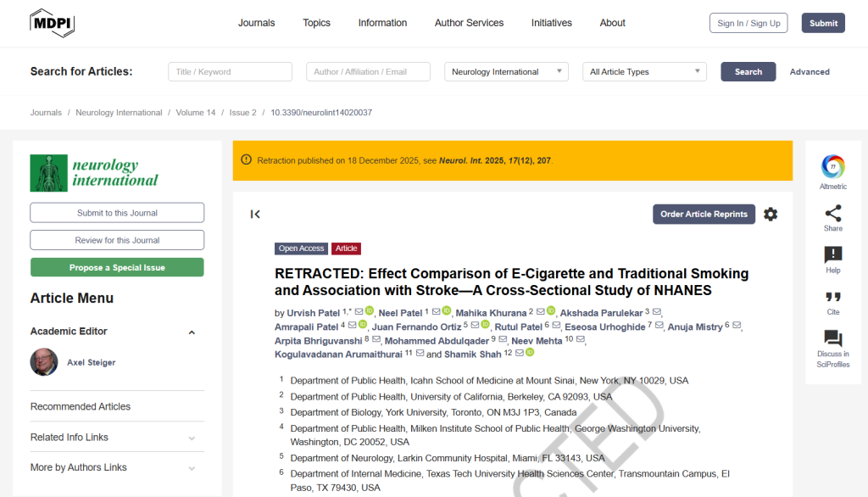This screenshot has width=868, height=497.
Task: Open the Journals menu
Action: click(256, 23)
